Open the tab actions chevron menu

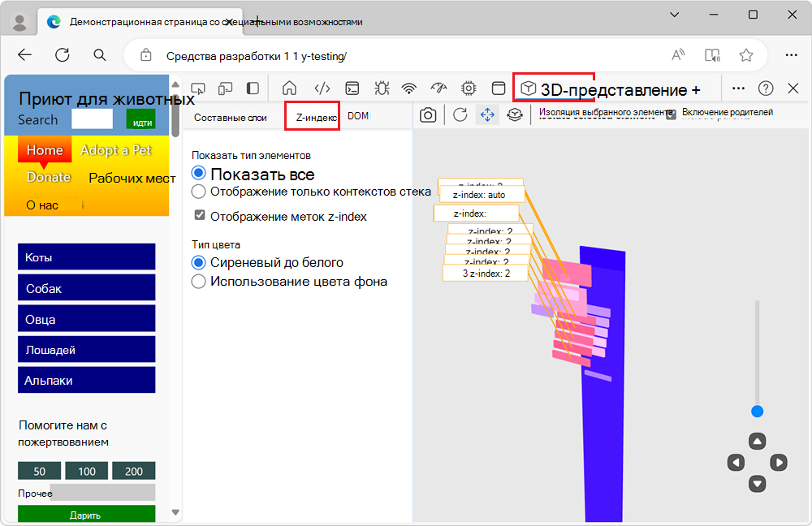(x=674, y=15)
